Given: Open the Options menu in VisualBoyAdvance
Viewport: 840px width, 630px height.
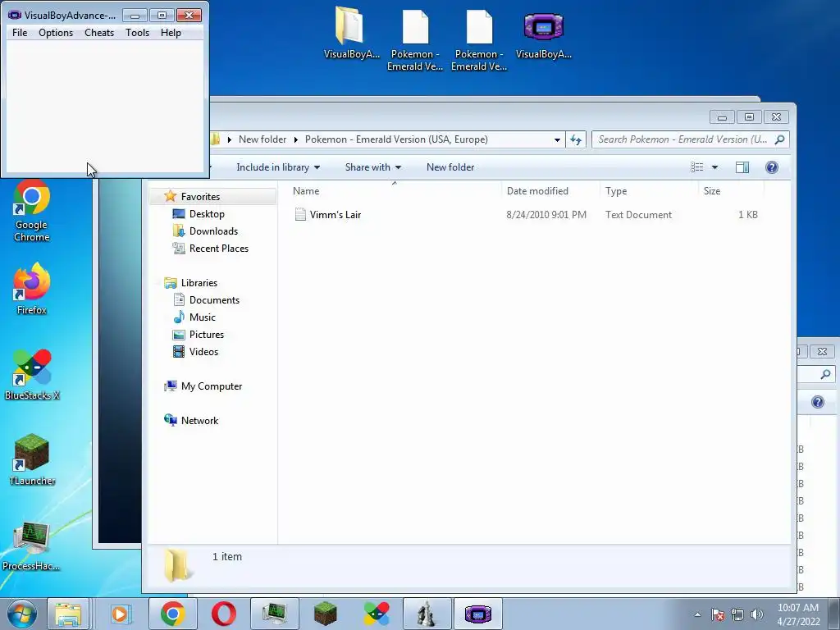Looking at the screenshot, I should pyautogui.click(x=56, y=33).
